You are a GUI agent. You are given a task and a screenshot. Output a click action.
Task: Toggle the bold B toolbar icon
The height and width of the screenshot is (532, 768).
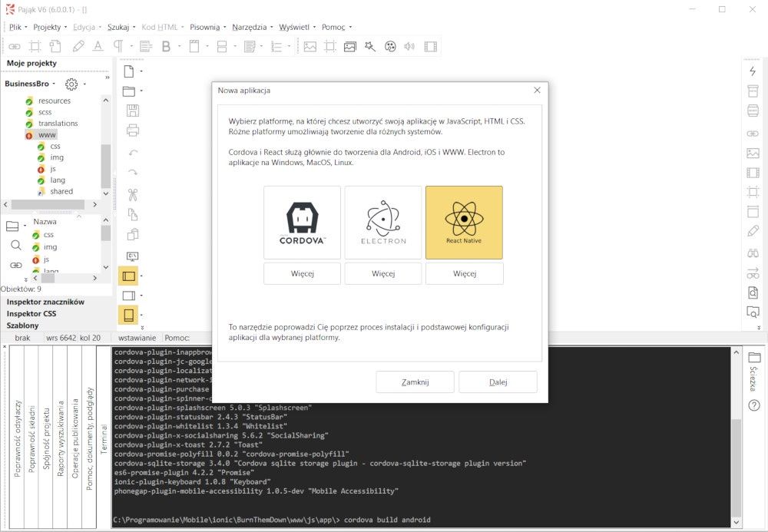pyautogui.click(x=166, y=47)
